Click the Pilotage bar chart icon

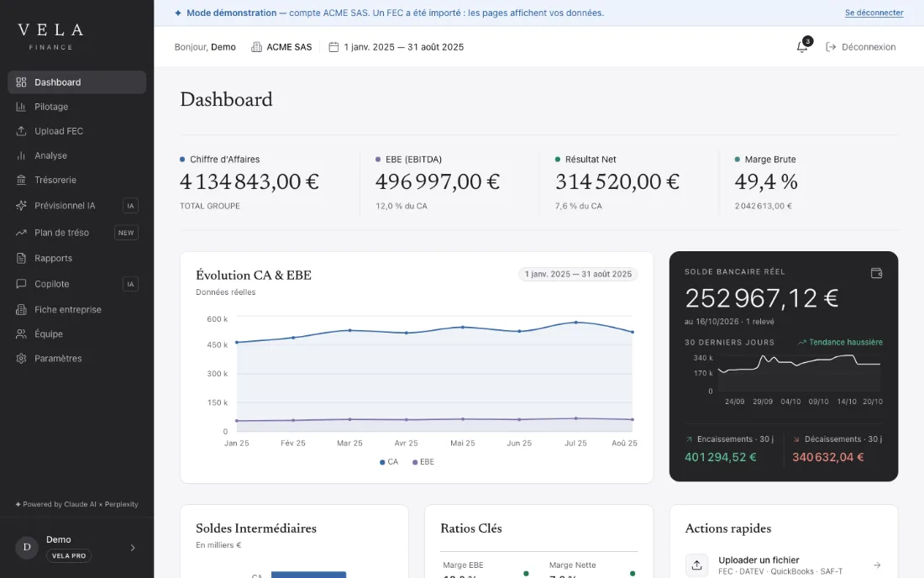pos(21,107)
